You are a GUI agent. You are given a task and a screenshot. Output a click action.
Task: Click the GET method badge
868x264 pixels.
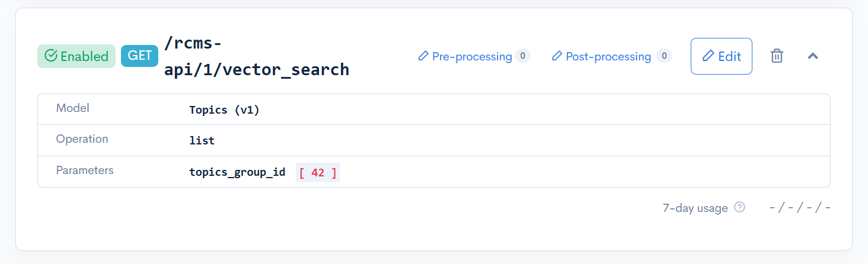[x=140, y=56]
